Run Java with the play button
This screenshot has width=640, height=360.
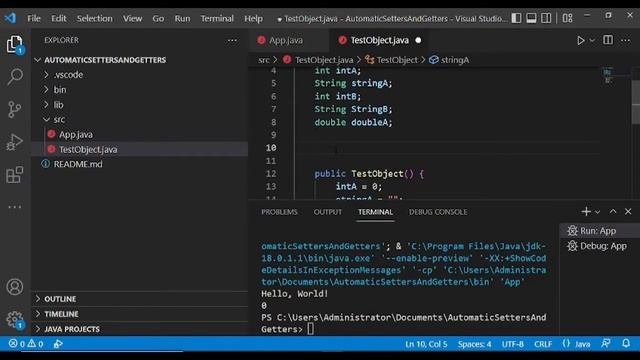[x=580, y=40]
